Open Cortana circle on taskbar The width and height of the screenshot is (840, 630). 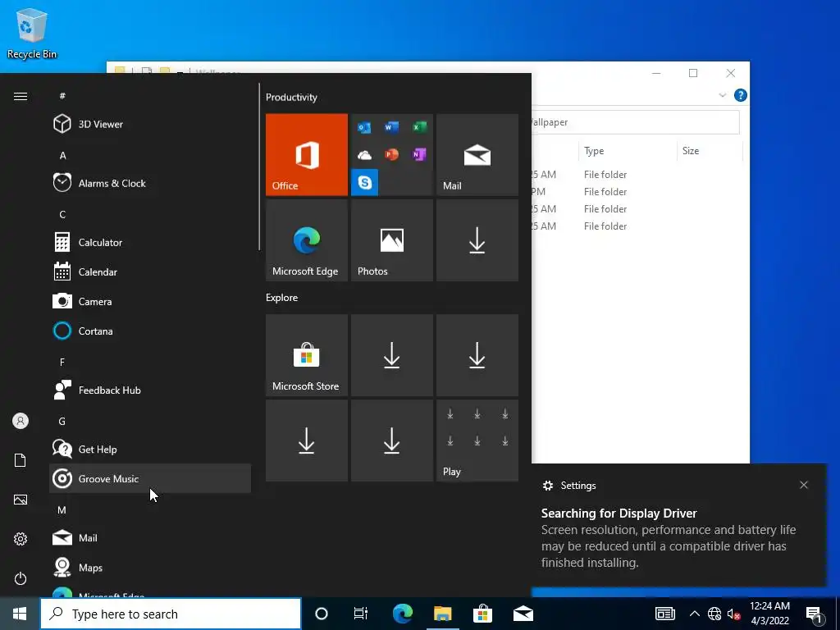tap(322, 614)
